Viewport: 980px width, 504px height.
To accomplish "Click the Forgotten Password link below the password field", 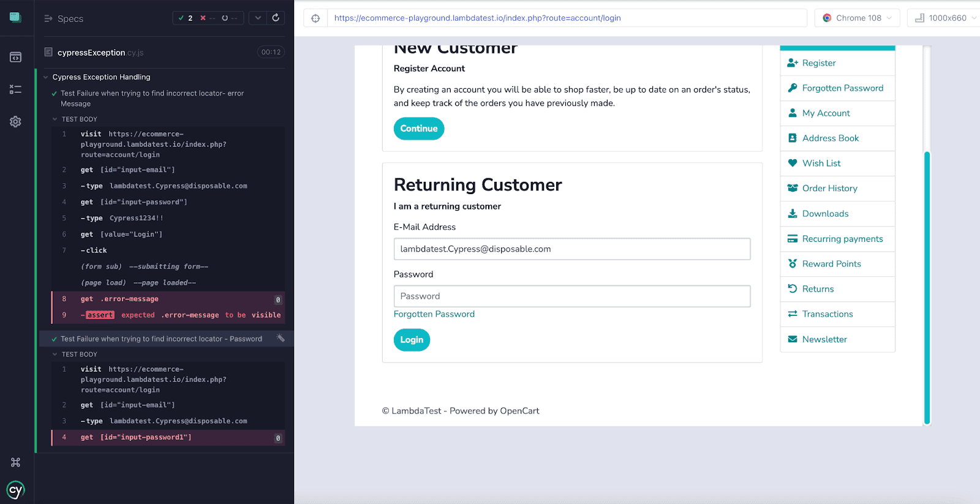I will point(434,314).
